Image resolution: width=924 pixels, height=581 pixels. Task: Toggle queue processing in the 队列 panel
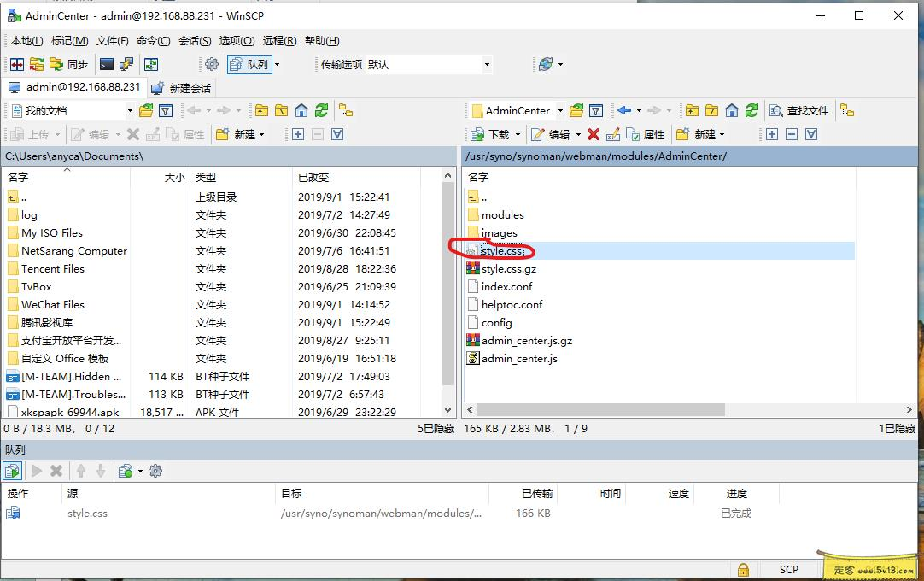tap(11, 471)
